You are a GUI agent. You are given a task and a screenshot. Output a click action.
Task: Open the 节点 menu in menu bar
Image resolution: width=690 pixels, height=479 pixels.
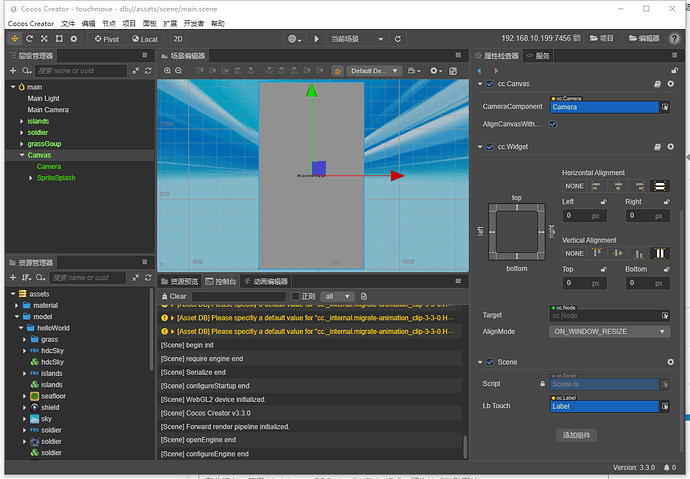point(111,23)
